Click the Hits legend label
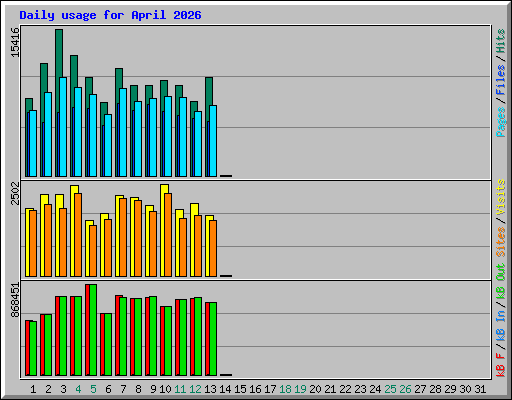Image resolution: width=512 pixels, height=400 pixels. 501,41
